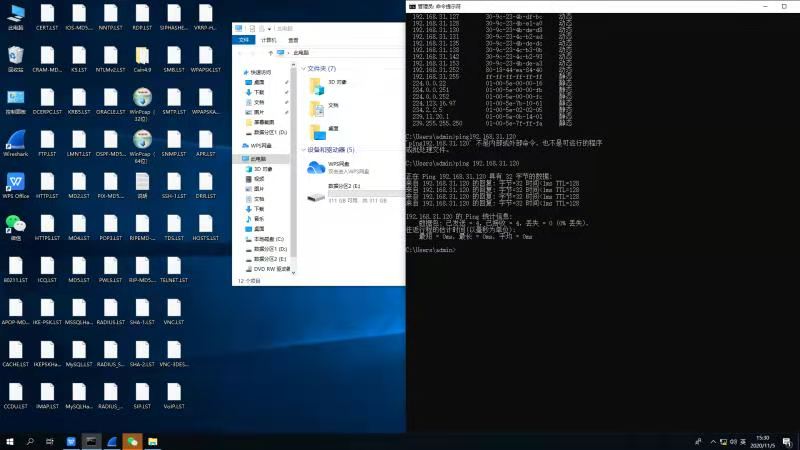Switch to Command Prompt via taskbar
800x450 pixels.
click(91, 441)
